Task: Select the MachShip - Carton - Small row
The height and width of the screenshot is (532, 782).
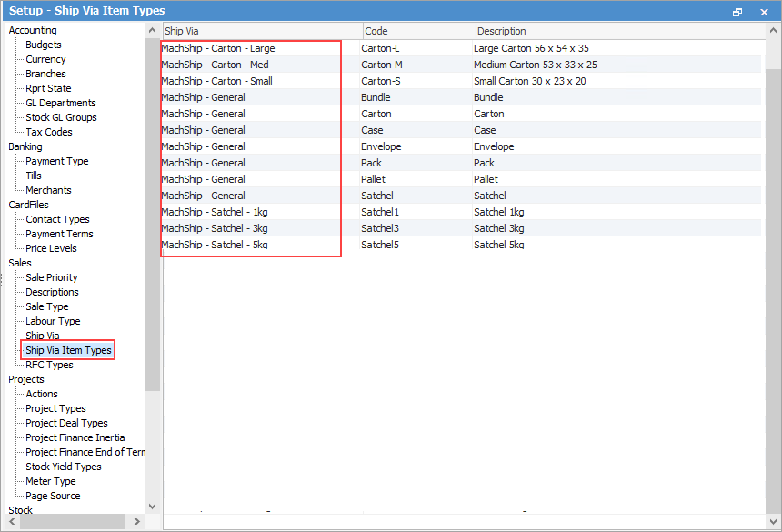Action: pos(462,81)
